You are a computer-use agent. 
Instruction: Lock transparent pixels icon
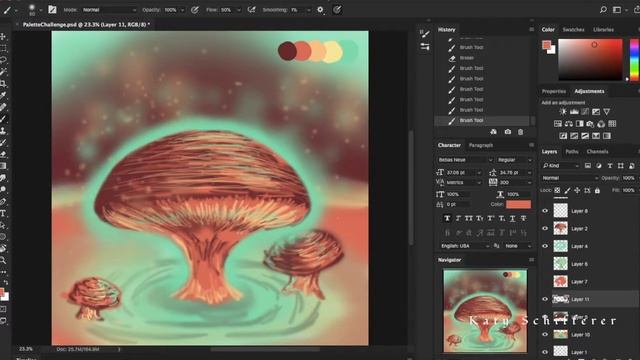[x=557, y=190]
